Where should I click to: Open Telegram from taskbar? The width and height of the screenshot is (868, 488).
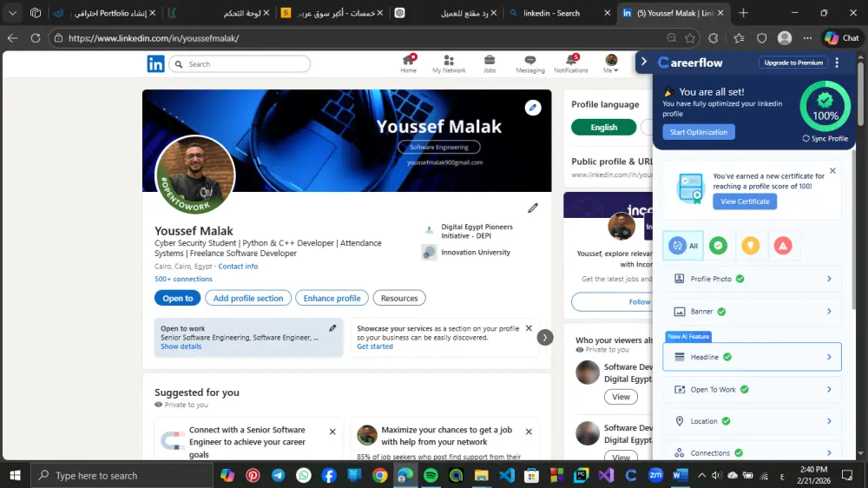click(279, 475)
